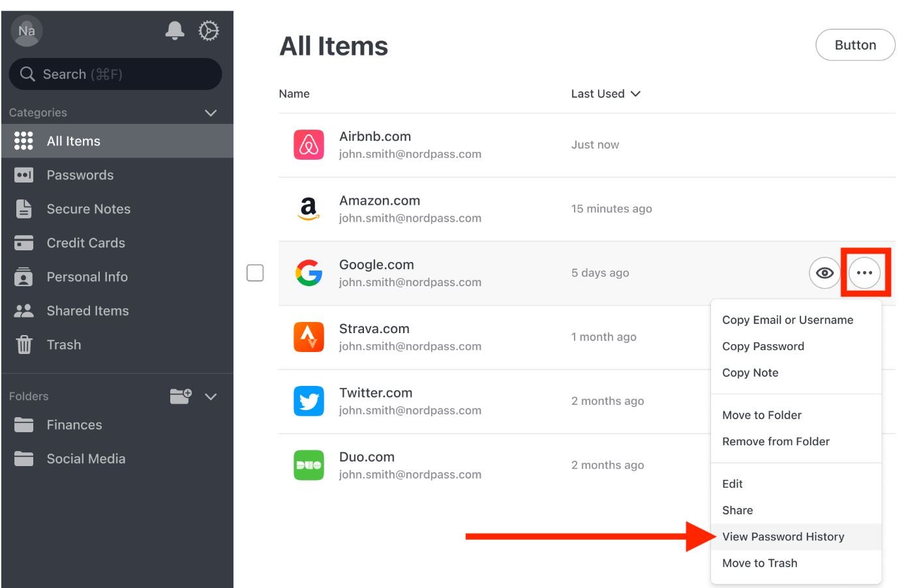Add a new folder with plus icon

coord(181,396)
